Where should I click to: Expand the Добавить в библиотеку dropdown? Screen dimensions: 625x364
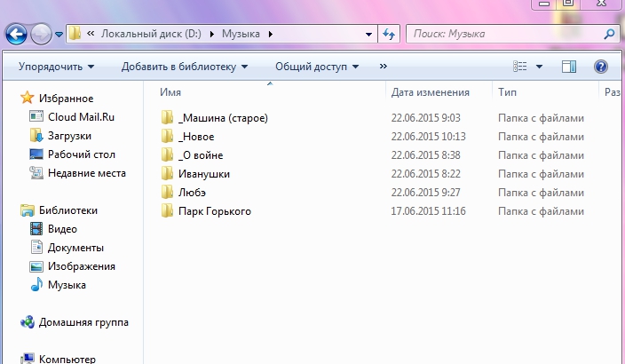click(184, 67)
